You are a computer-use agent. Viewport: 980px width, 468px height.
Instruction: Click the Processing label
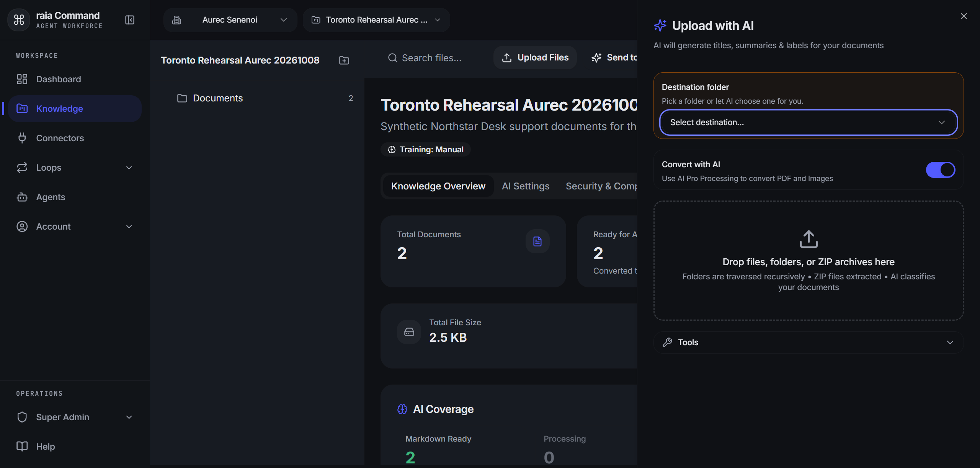coord(564,439)
